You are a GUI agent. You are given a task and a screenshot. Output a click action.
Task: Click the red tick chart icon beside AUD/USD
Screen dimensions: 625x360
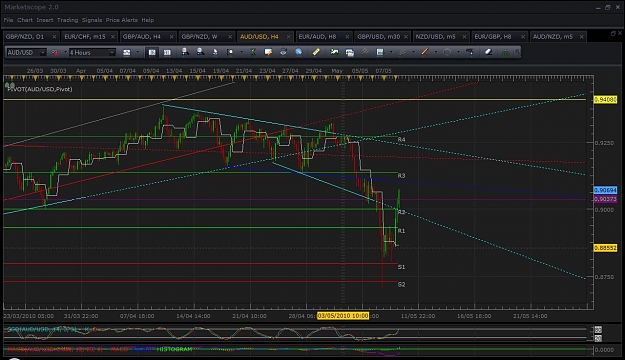pos(55,52)
